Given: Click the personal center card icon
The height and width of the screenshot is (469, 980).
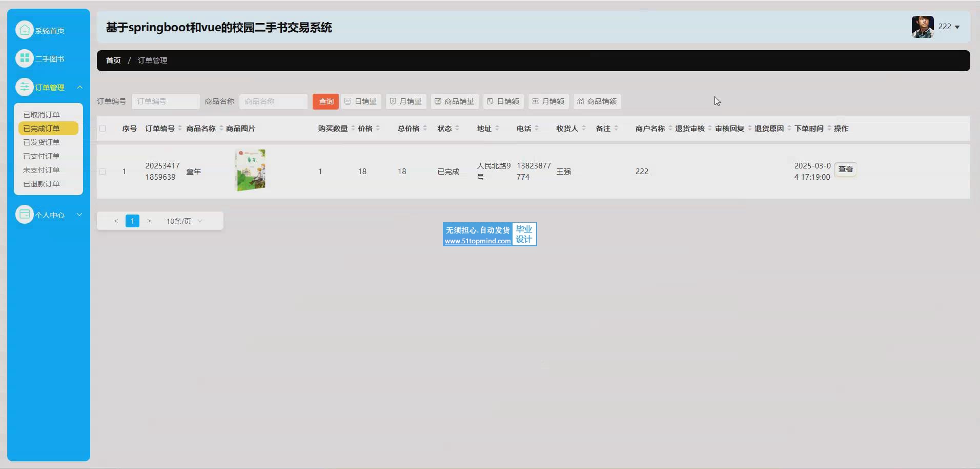Looking at the screenshot, I should coord(24,215).
